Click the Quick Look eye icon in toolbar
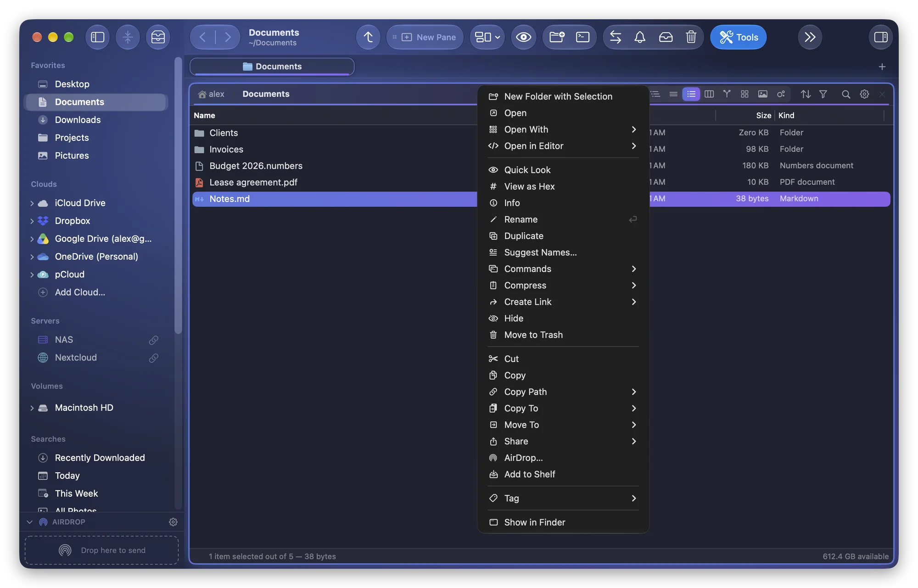 [x=523, y=37]
